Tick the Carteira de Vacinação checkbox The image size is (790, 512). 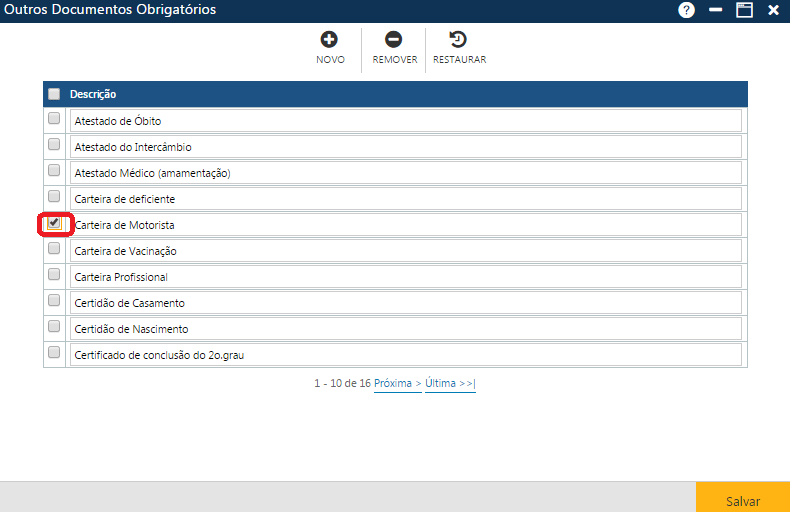[x=54, y=248]
